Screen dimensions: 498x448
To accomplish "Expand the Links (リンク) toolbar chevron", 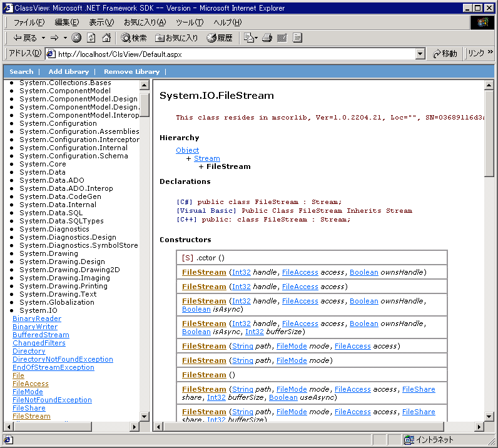I will [x=490, y=52].
